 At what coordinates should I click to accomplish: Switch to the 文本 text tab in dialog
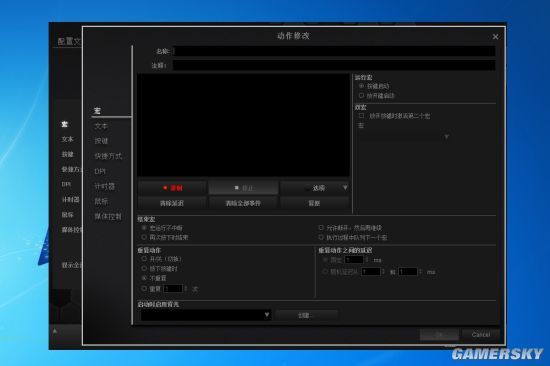[101, 126]
